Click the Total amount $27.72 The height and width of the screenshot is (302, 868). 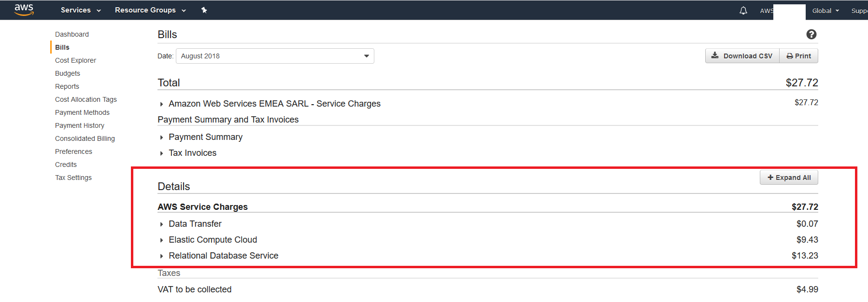point(802,83)
